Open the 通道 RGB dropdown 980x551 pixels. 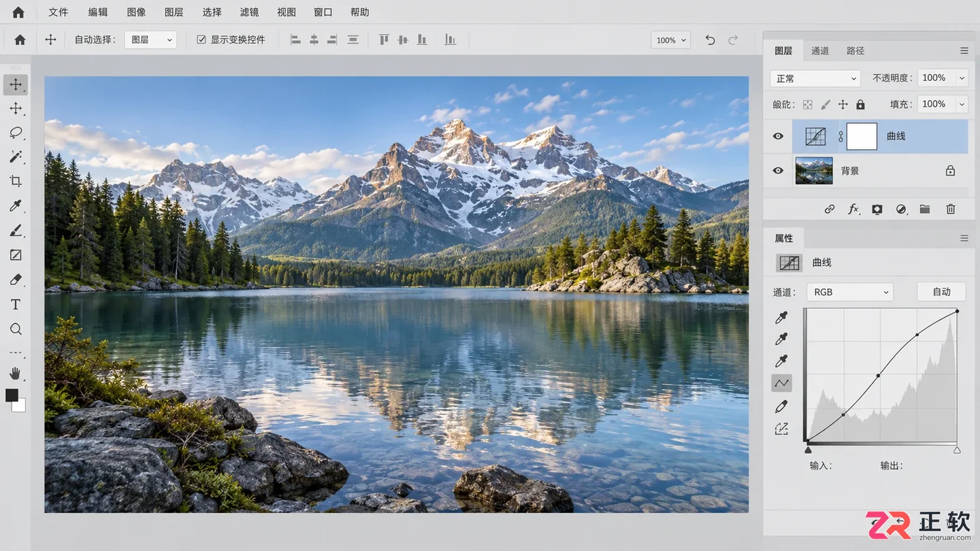850,293
